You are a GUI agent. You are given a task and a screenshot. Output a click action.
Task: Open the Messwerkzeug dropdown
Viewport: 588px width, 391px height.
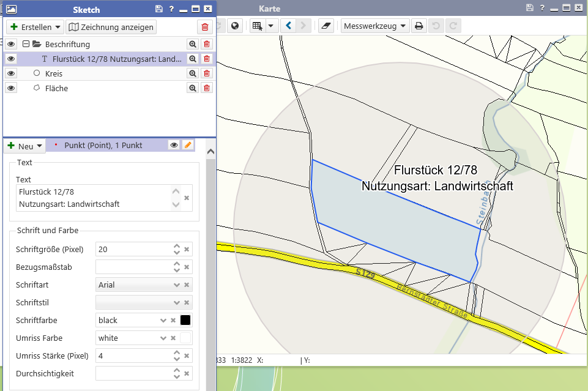(x=375, y=26)
